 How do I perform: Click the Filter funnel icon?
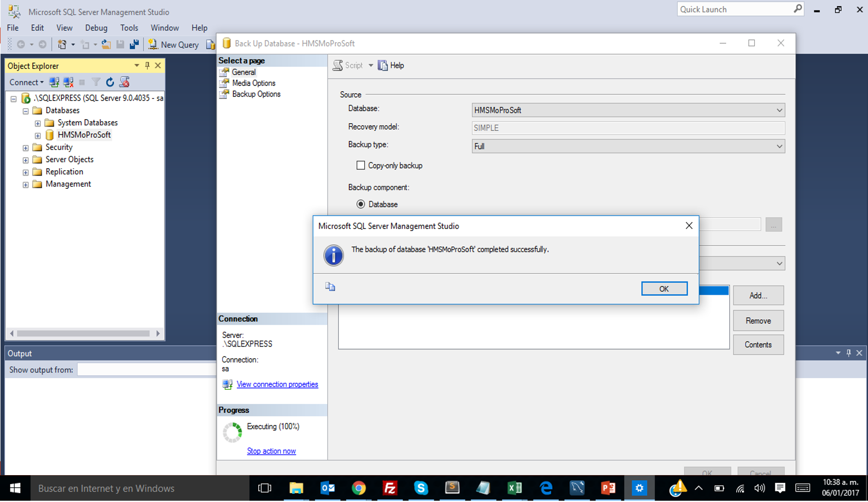tap(96, 82)
